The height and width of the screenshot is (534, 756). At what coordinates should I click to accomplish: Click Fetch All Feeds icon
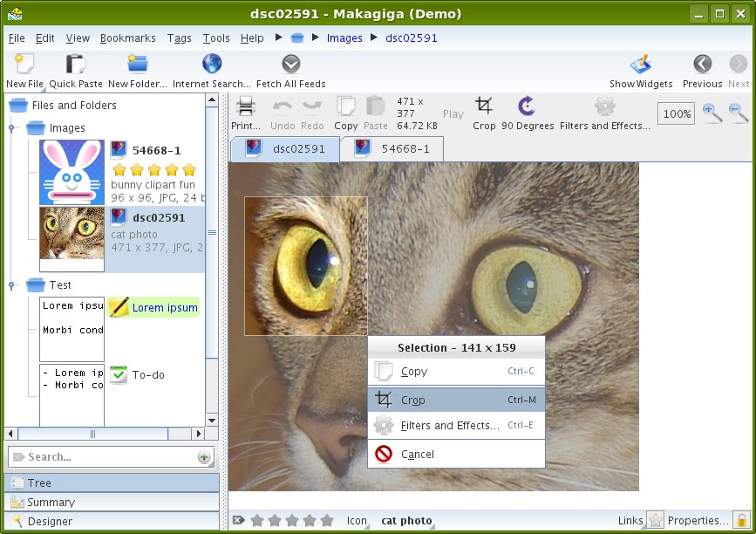pos(290,65)
